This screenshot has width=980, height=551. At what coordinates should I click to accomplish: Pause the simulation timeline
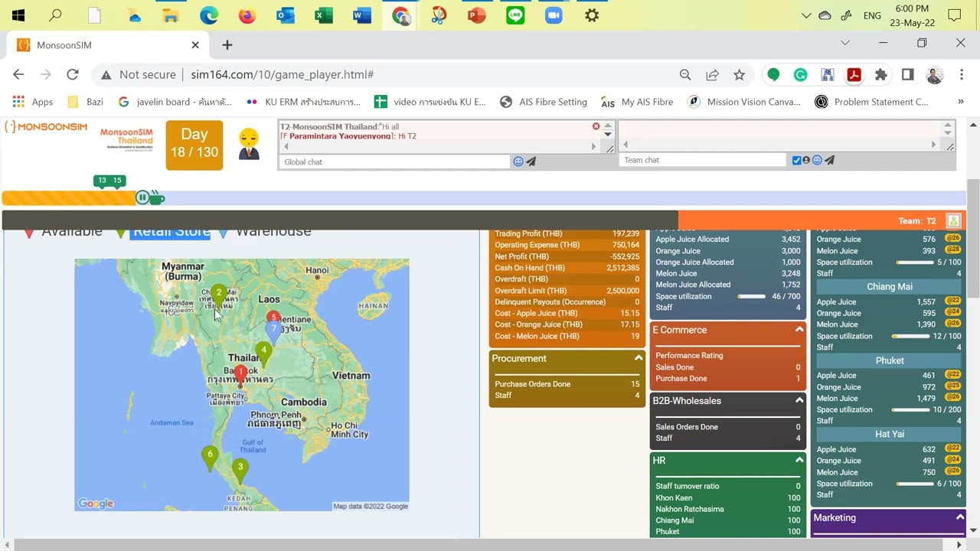coord(142,198)
